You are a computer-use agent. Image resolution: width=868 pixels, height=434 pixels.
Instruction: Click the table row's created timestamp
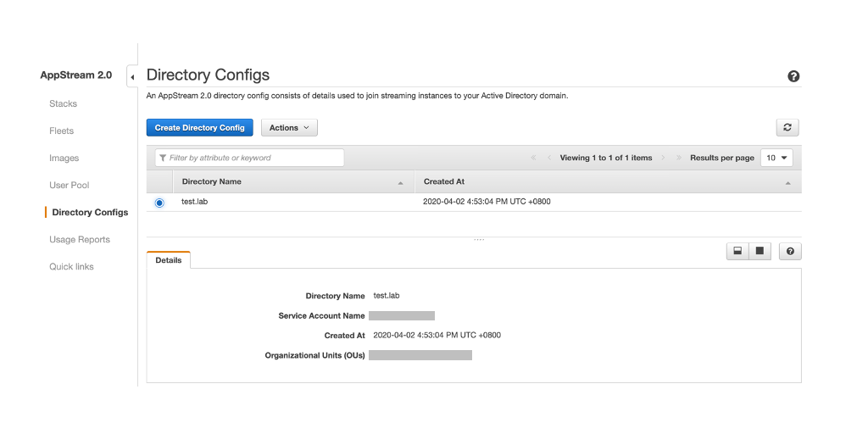487,202
